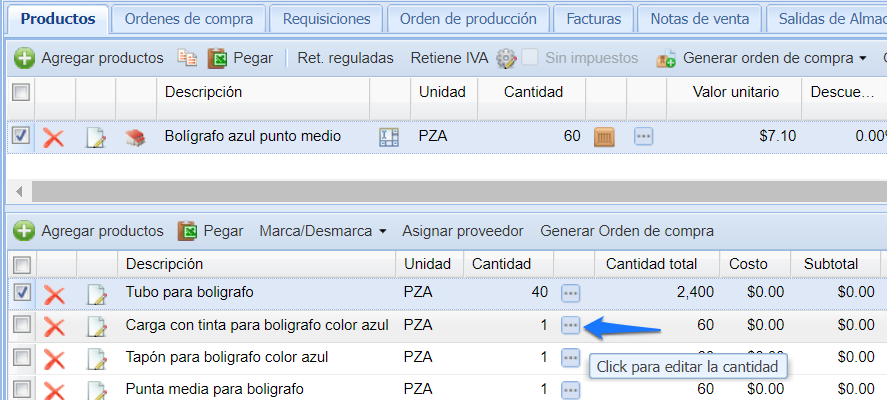Click the Carga con tinta para boligrafo description
887x400 pixels.
pyautogui.click(x=257, y=325)
